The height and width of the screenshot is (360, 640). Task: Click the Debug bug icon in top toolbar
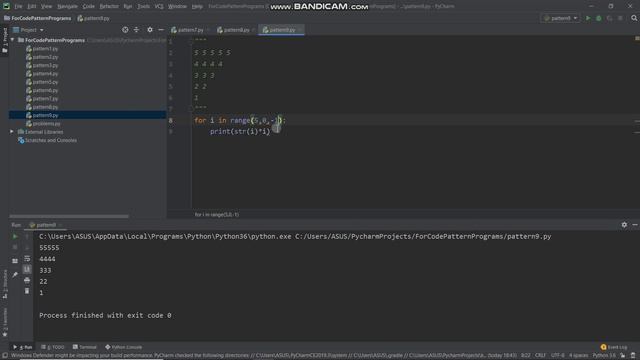click(x=599, y=18)
